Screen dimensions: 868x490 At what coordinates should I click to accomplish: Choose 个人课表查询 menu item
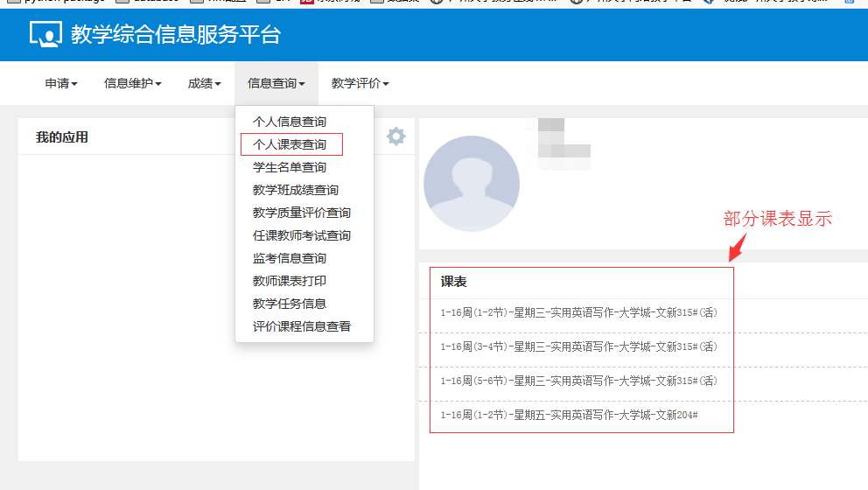tap(290, 144)
